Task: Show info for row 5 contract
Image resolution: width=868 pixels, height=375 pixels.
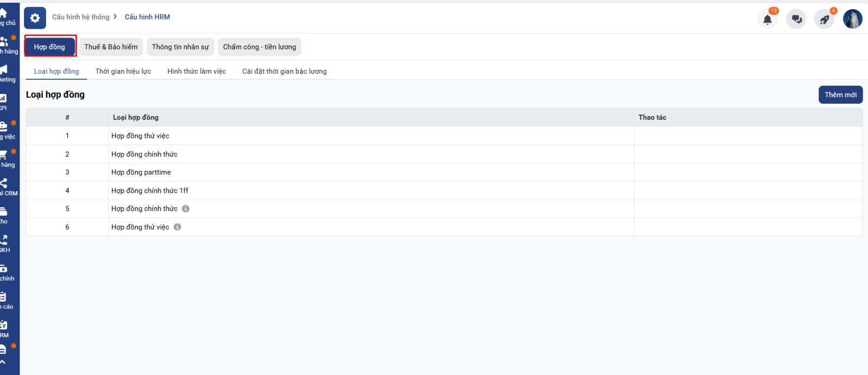Action: tap(186, 209)
